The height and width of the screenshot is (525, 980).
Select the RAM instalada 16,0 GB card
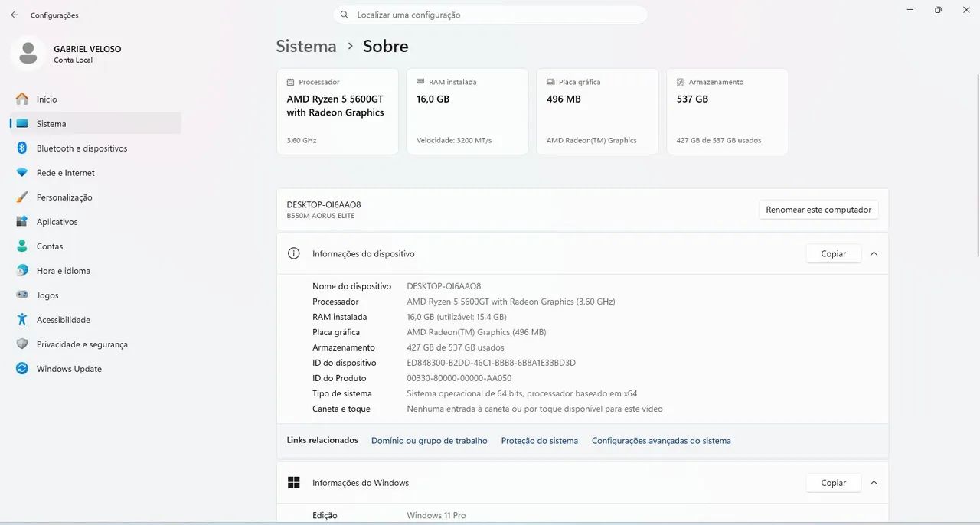click(468, 112)
